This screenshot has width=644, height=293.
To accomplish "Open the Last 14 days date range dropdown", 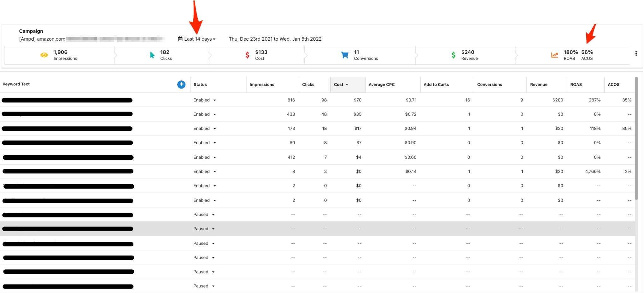I will point(200,39).
